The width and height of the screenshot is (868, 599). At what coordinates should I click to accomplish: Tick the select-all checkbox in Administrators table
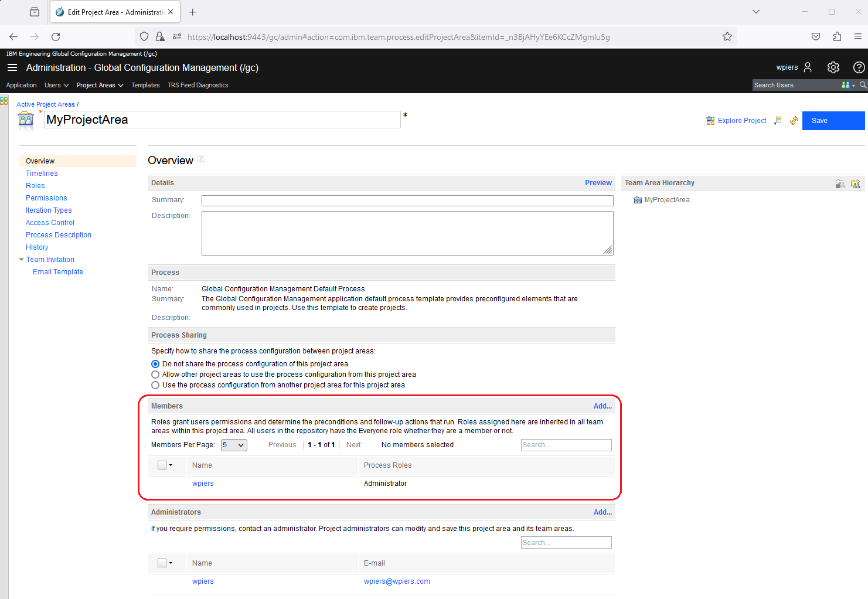coord(162,563)
